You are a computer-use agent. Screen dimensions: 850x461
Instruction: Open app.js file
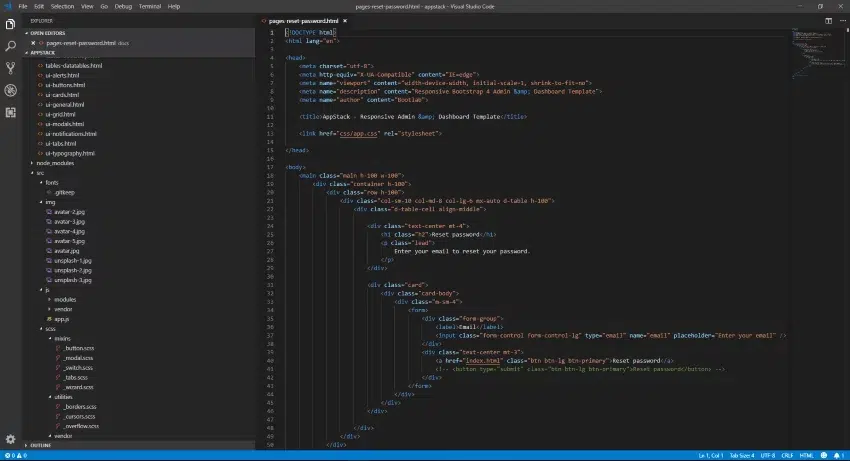[61, 319]
